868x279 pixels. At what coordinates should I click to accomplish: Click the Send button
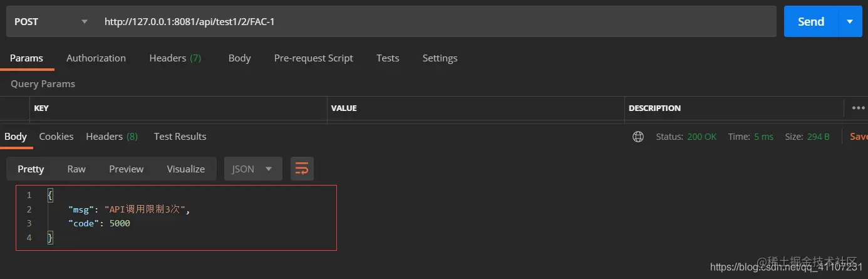pyautogui.click(x=811, y=21)
